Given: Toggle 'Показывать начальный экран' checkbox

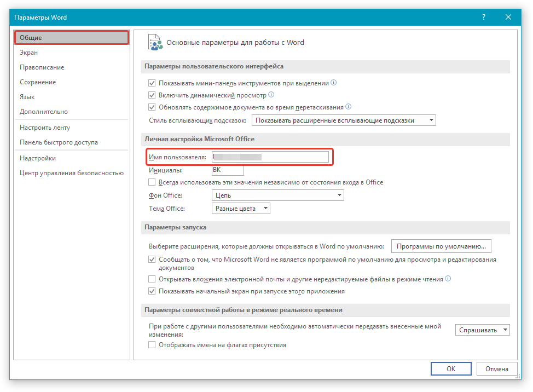Looking at the screenshot, I should coord(152,292).
